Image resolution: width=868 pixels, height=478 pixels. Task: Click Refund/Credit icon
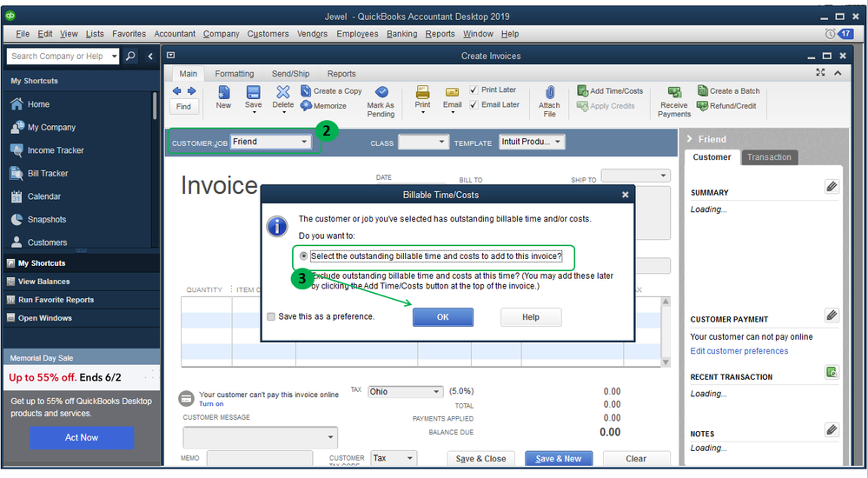(x=703, y=106)
